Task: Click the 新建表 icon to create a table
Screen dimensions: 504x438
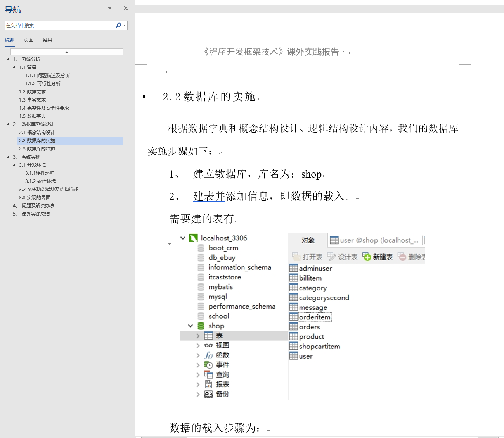Action: (x=366, y=257)
